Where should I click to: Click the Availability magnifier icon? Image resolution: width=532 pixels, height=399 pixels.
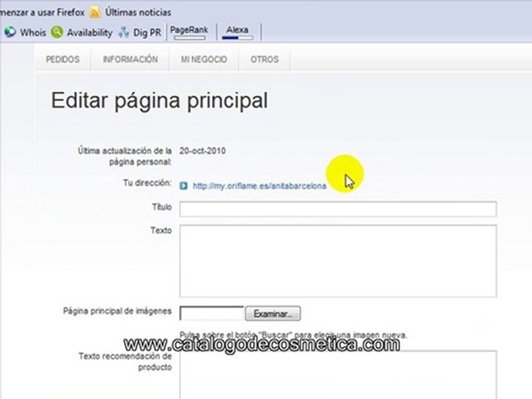point(57,32)
